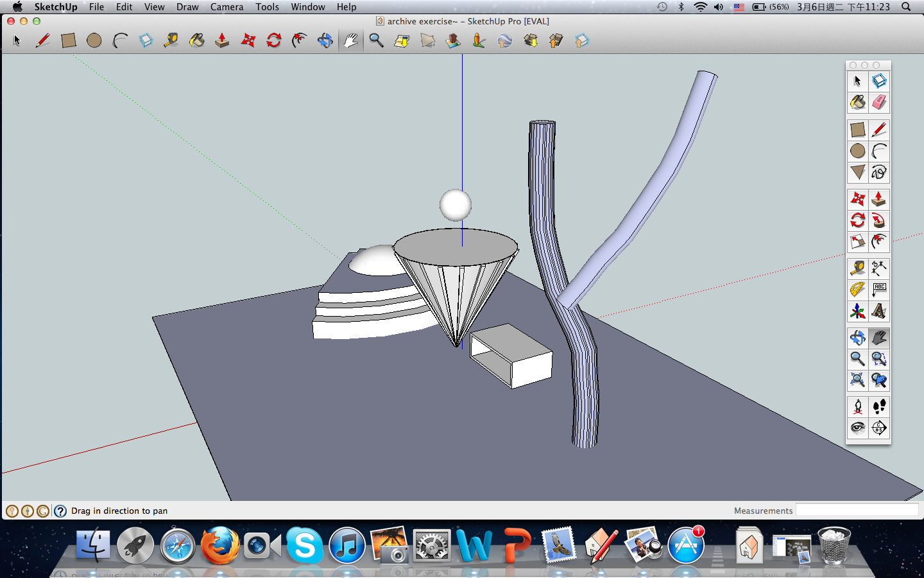Click the Google Earth preview icon in the toolbar
924x578 pixels.
(504, 40)
